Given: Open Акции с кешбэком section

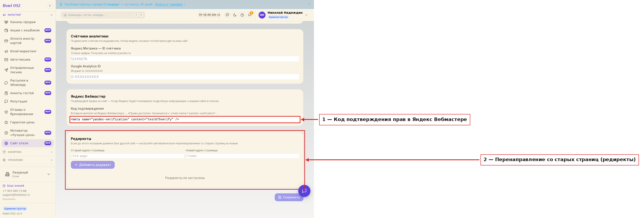Looking at the screenshot, I should pos(28,30).
